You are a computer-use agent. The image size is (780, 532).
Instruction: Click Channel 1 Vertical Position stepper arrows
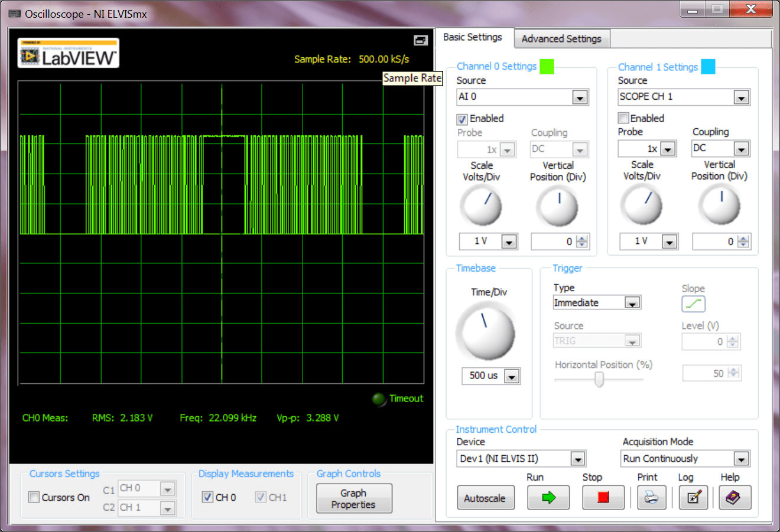[x=743, y=241]
